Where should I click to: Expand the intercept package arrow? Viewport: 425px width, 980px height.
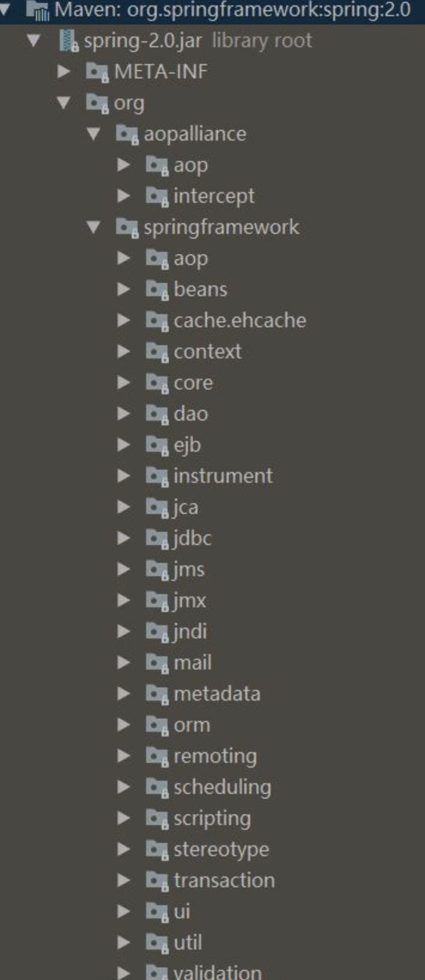click(x=123, y=196)
